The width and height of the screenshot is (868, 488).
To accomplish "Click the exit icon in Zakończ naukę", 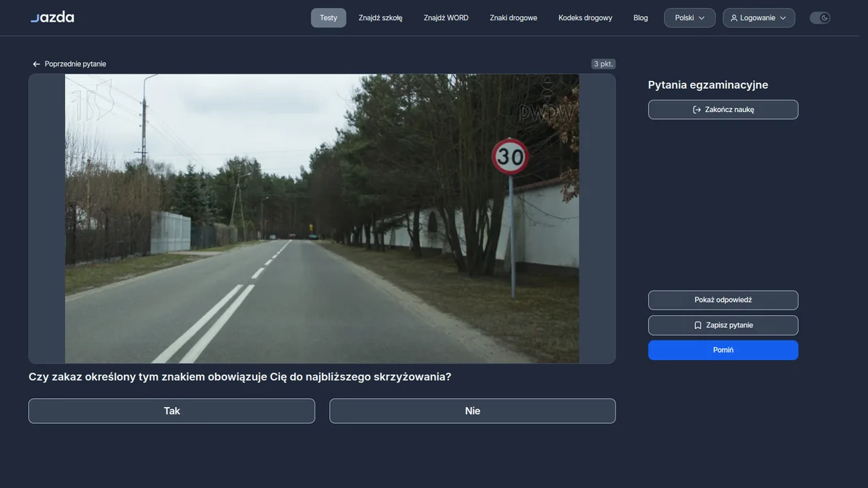I will click(x=697, y=110).
